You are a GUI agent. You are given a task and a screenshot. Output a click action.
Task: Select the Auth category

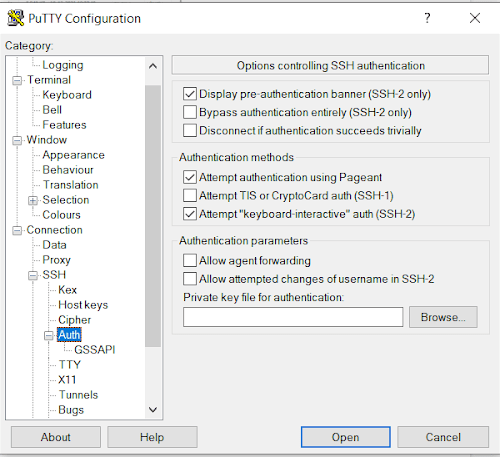pyautogui.click(x=69, y=335)
